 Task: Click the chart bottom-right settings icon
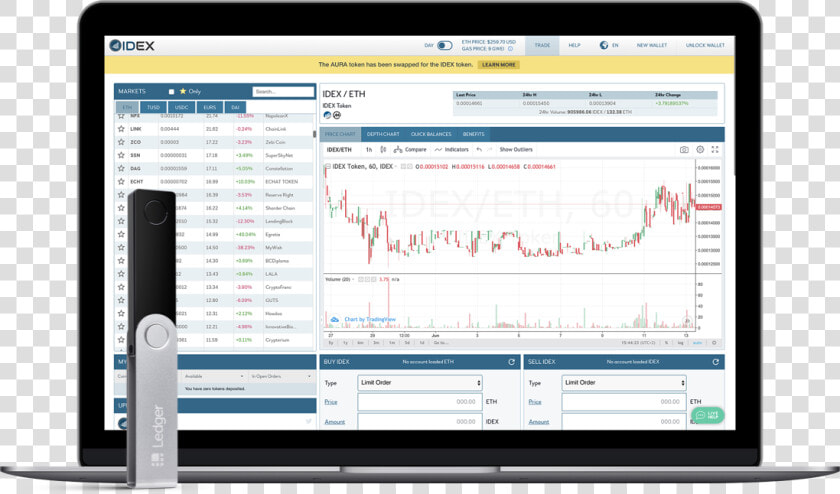(x=714, y=343)
